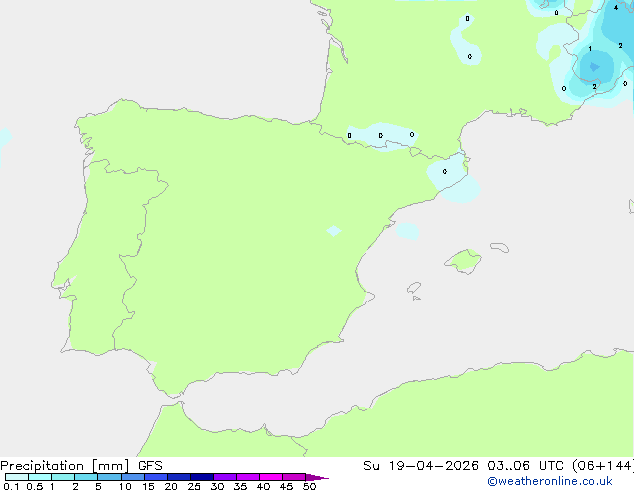Click the '4' contour value on the map
This screenshot has width=634, height=490.
point(615,7)
